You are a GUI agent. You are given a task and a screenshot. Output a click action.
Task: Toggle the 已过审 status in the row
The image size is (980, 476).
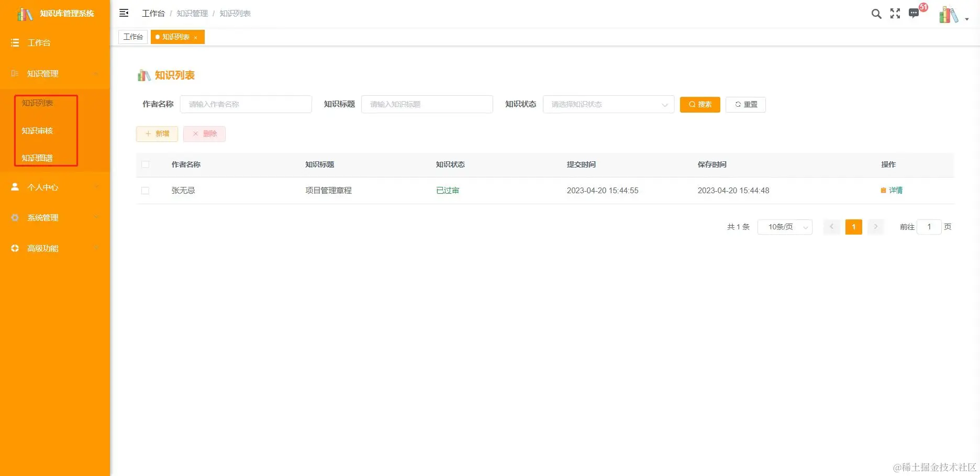click(x=447, y=190)
